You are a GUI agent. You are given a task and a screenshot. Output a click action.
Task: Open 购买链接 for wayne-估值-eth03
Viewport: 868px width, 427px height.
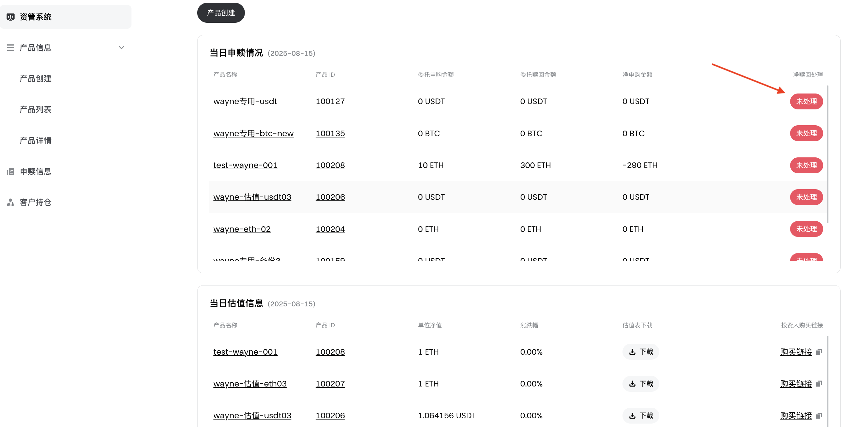(x=796, y=384)
